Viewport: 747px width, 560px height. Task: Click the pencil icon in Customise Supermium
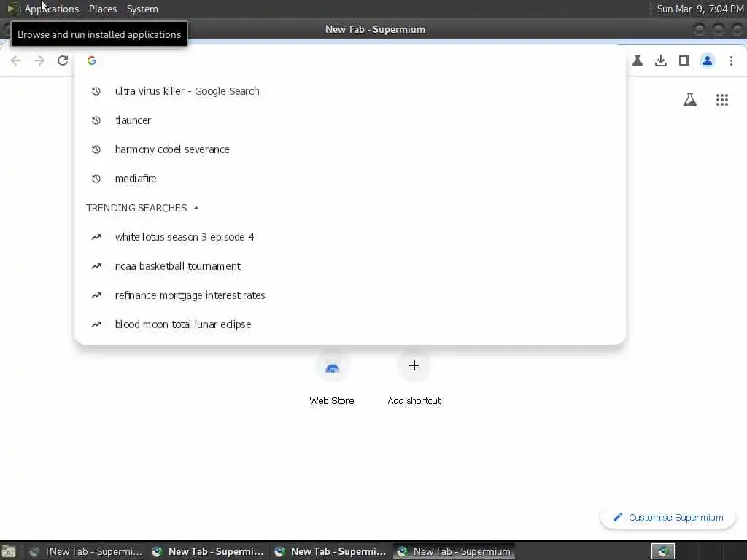[617, 517]
